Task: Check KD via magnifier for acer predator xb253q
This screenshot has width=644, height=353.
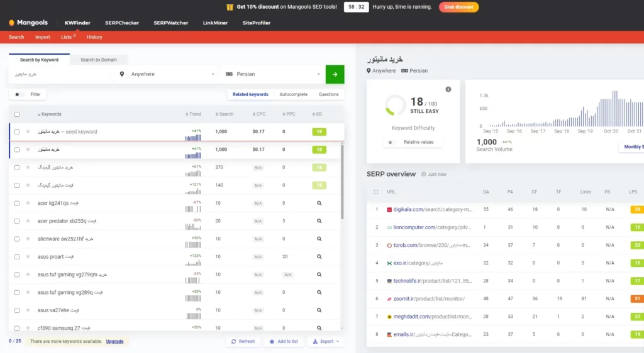Action: (x=319, y=221)
